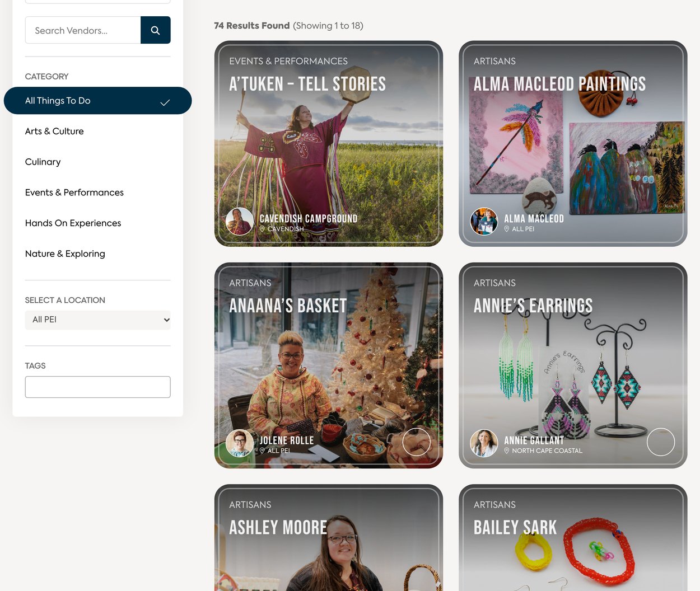This screenshot has height=591, width=700.
Task: Click the Alma MacLeod avatar photo
Action: (x=484, y=222)
